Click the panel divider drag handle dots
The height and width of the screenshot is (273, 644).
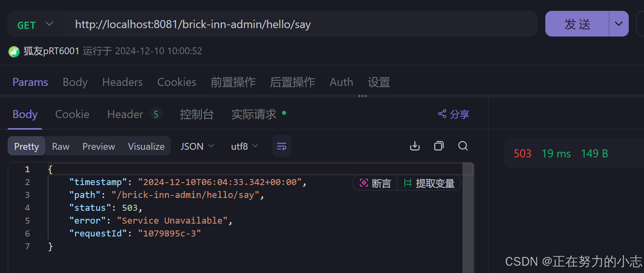point(363,96)
